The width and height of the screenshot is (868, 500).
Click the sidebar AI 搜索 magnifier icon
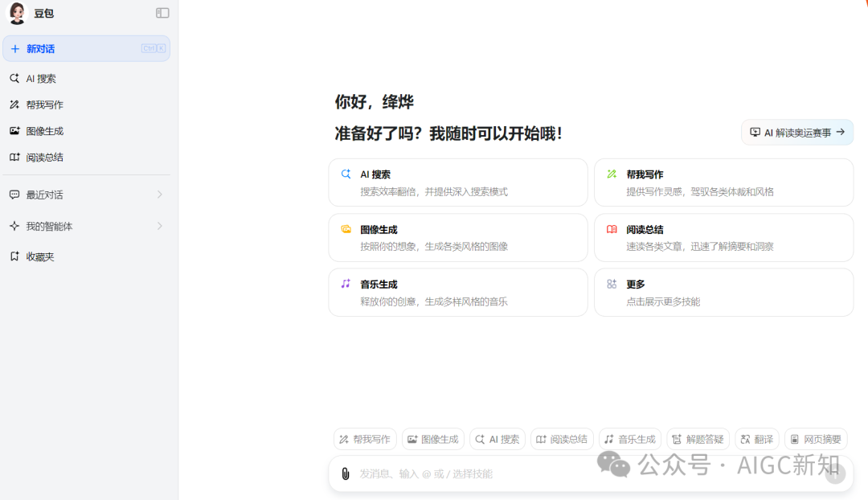tap(14, 79)
